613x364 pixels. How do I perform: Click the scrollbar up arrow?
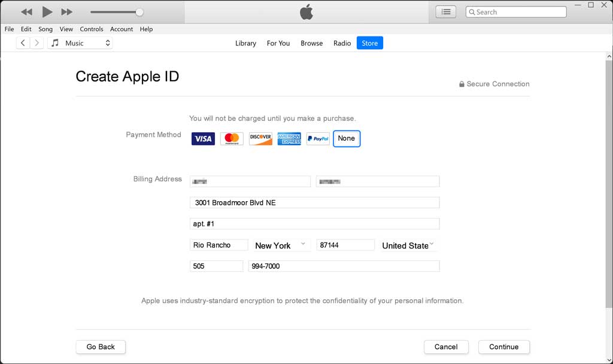click(x=609, y=56)
